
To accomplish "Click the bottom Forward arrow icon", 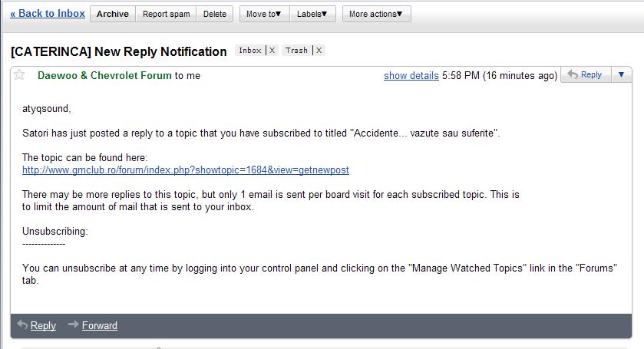I will tap(73, 324).
